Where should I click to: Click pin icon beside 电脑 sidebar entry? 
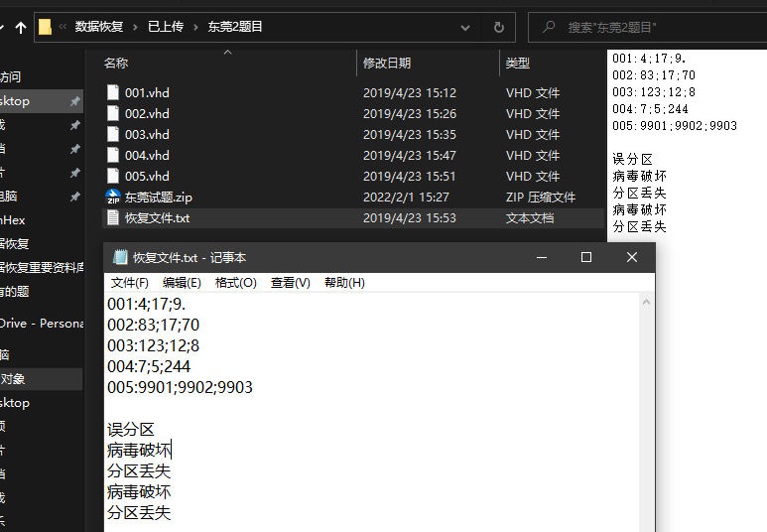74,197
